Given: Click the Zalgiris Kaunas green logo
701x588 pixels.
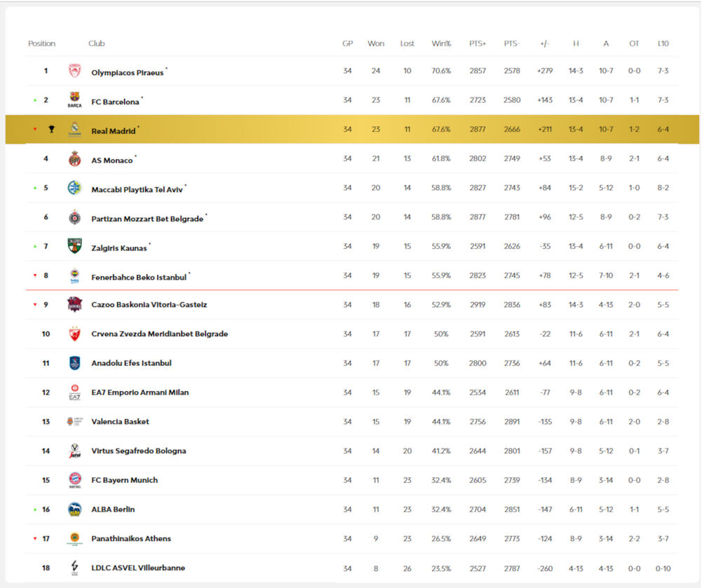Looking at the screenshot, I should click(74, 246).
